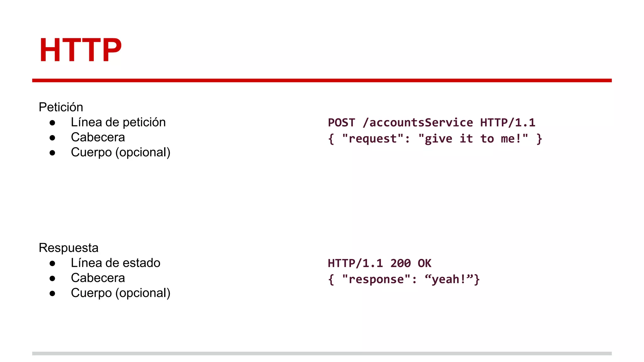Viewport: 644px width, 362px height.
Task: Click the bullet dot beside Petición's Cabecera
Action: point(53,138)
